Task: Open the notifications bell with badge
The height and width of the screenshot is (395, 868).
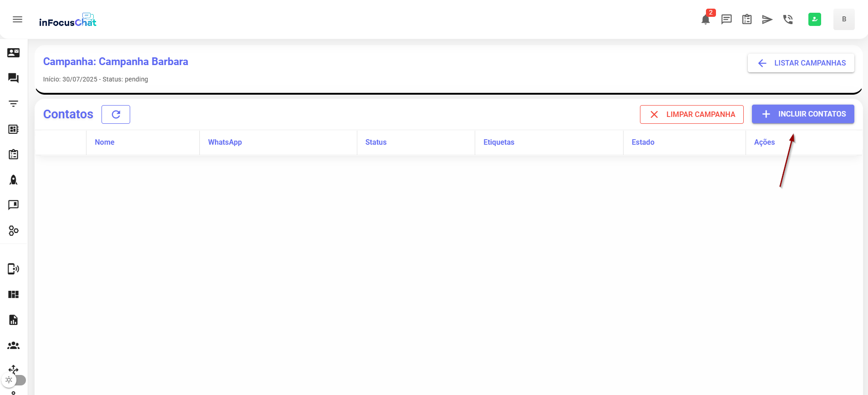Action: tap(706, 20)
